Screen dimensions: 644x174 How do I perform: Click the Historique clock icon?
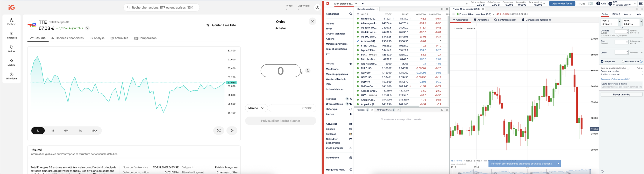(11, 76)
